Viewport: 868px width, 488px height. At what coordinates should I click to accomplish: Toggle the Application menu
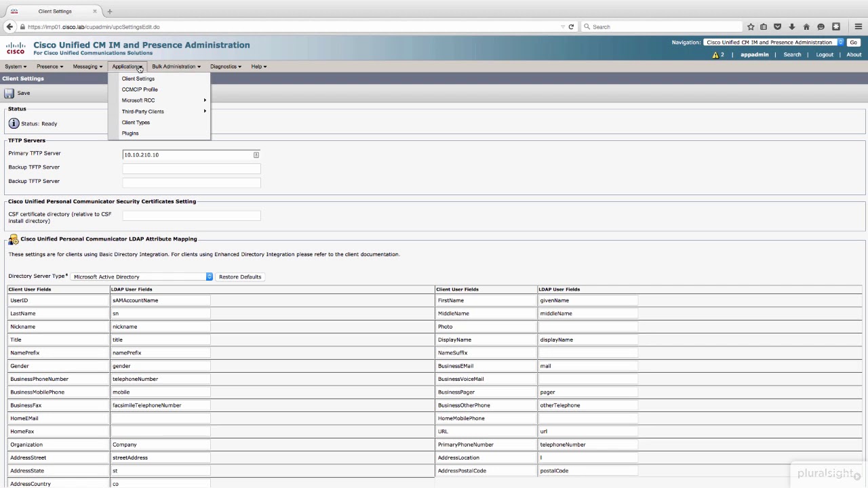click(x=127, y=66)
